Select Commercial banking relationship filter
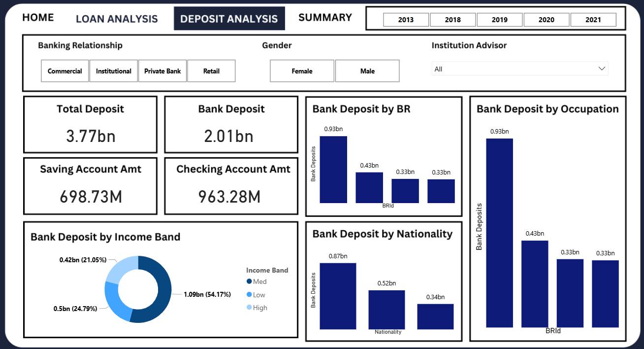Screen dimensions: 644x349 65,71
